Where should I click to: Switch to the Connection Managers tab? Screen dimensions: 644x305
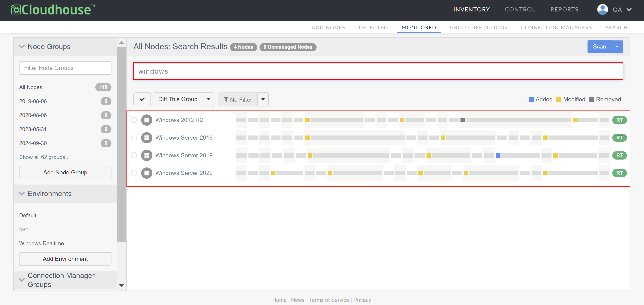(556, 28)
